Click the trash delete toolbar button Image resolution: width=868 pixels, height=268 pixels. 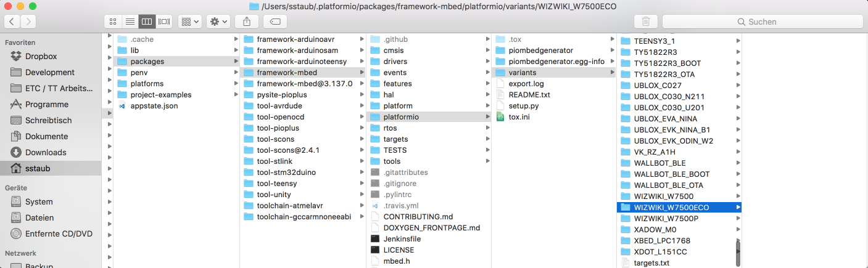(645, 22)
